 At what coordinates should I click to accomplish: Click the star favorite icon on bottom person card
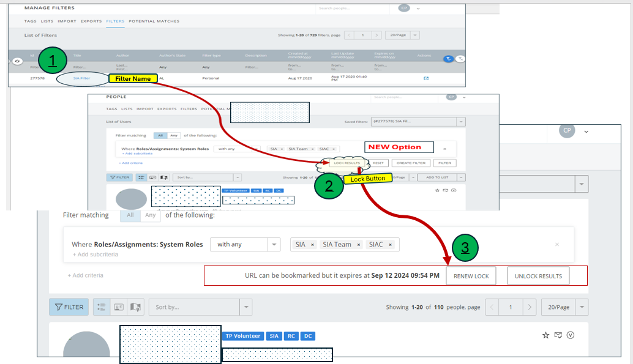coord(545,335)
